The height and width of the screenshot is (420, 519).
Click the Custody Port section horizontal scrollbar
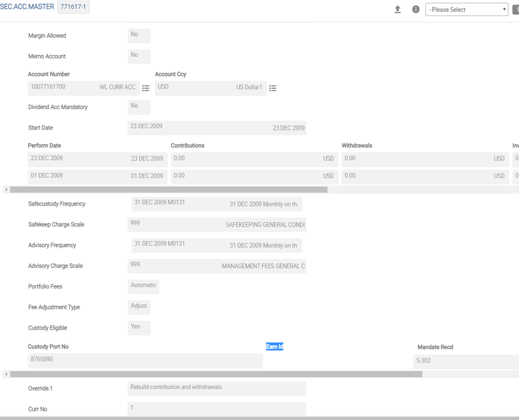(216, 374)
